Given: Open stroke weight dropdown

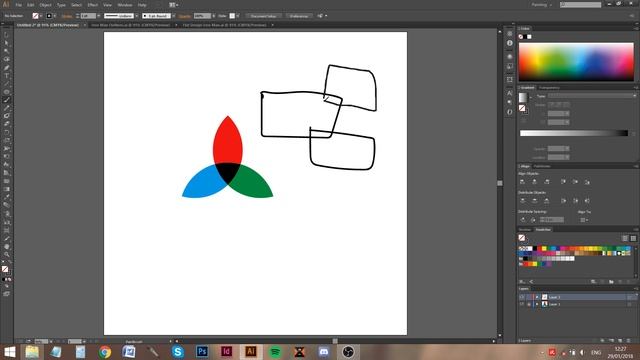Looking at the screenshot, I should [x=98, y=16].
